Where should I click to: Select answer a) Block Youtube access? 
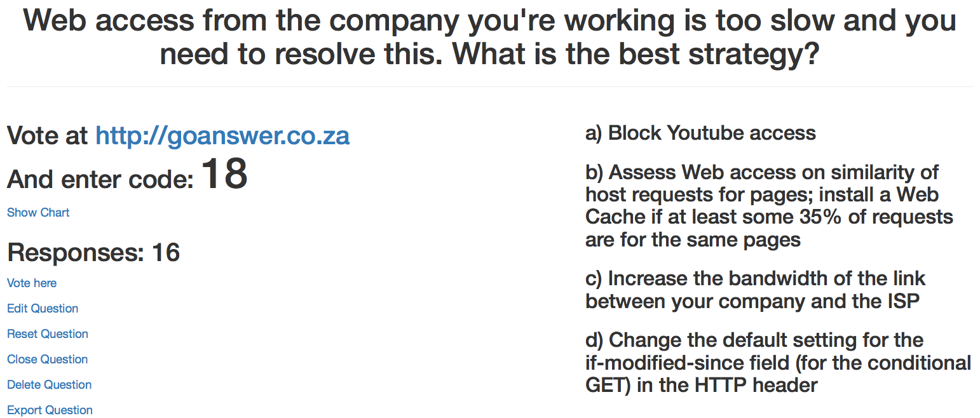pos(700,133)
